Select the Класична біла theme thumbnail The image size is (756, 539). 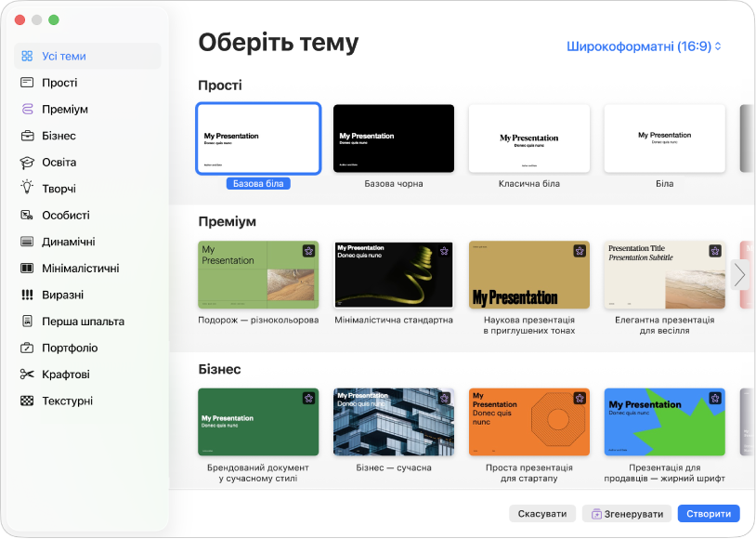coord(529,138)
